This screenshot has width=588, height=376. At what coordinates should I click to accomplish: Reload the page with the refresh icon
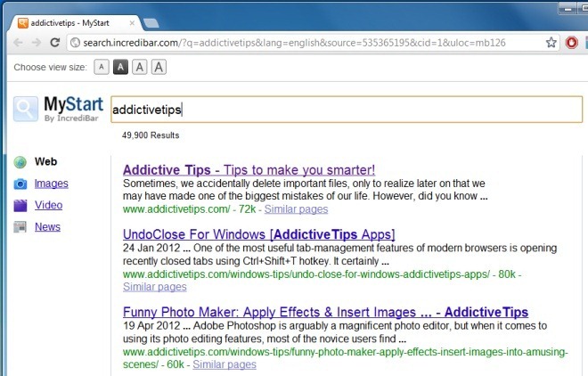[x=55, y=43]
